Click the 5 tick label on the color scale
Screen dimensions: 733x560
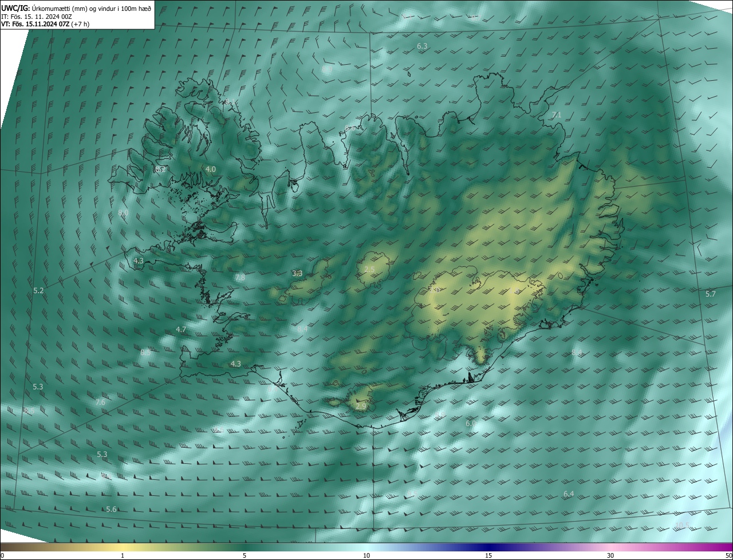245,555
